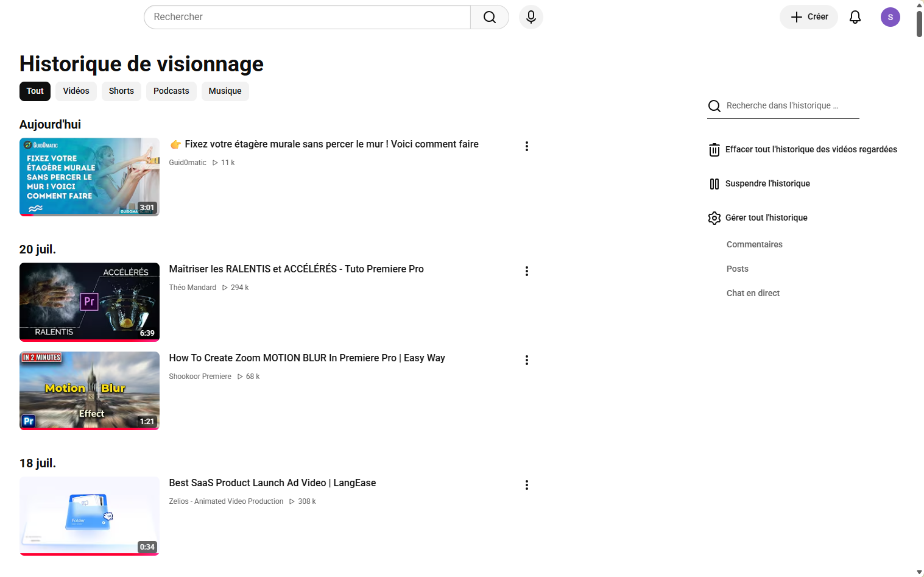Screen dimensions: 924x577
Task: Open the Posts link
Action: click(x=738, y=269)
